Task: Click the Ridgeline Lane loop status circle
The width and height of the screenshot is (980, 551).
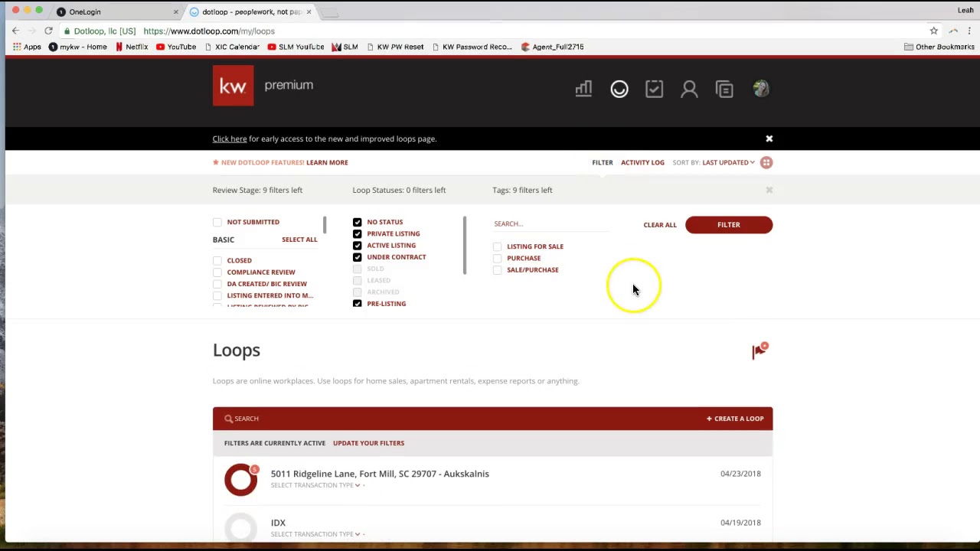Action: pyautogui.click(x=241, y=480)
